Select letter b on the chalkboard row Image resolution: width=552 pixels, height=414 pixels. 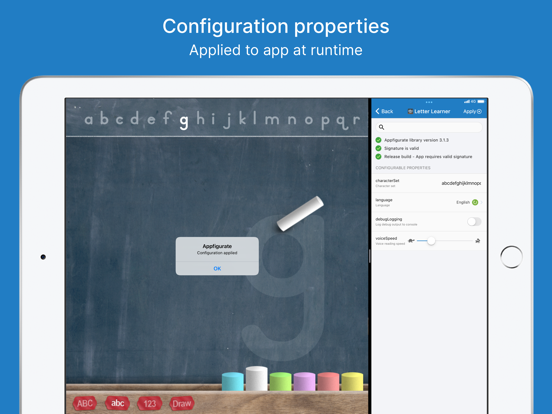pos(104,119)
